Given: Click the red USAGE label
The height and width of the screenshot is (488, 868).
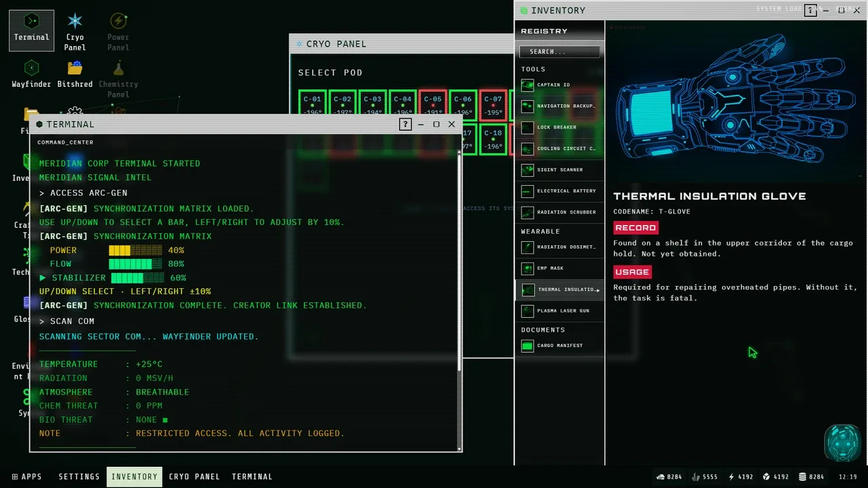Looking at the screenshot, I should pyautogui.click(x=632, y=272).
